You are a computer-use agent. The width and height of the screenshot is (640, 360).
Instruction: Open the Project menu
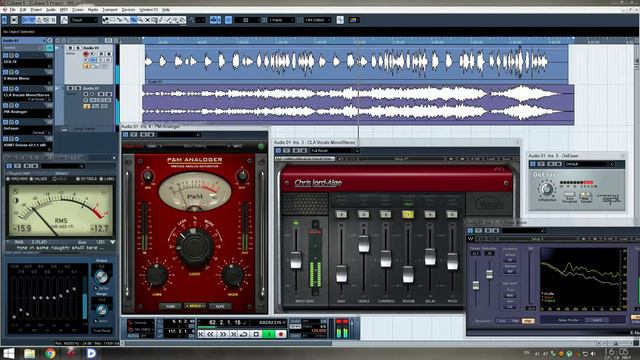coord(36,9)
